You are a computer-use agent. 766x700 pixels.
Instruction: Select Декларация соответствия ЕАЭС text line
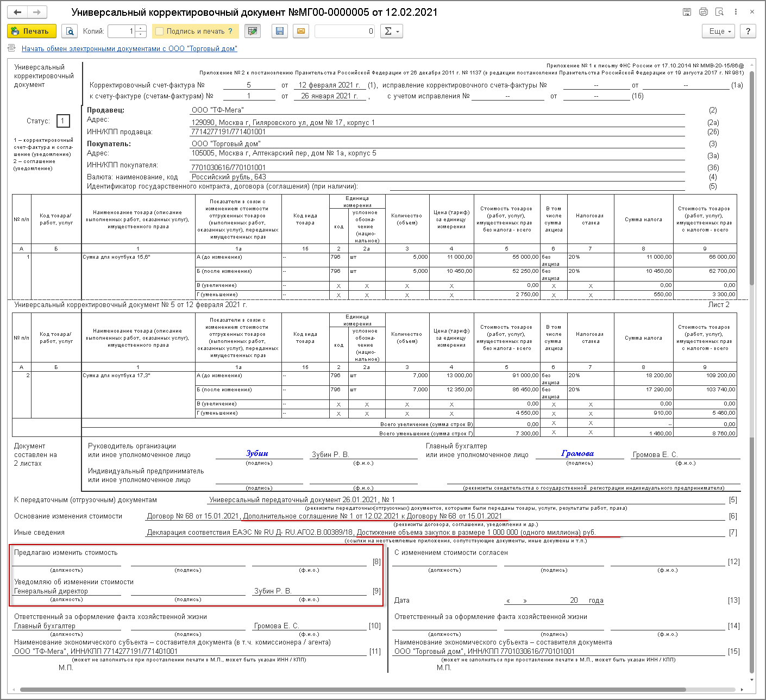click(x=250, y=533)
